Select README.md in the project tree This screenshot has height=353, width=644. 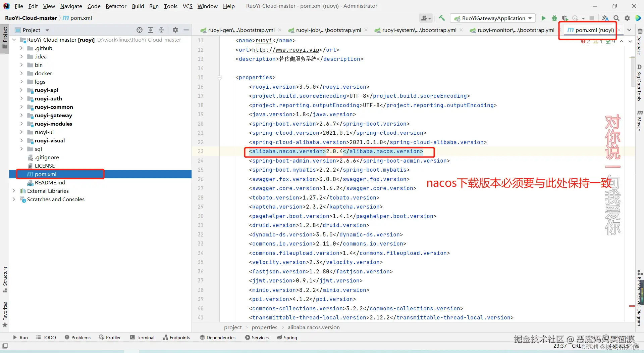click(x=50, y=182)
